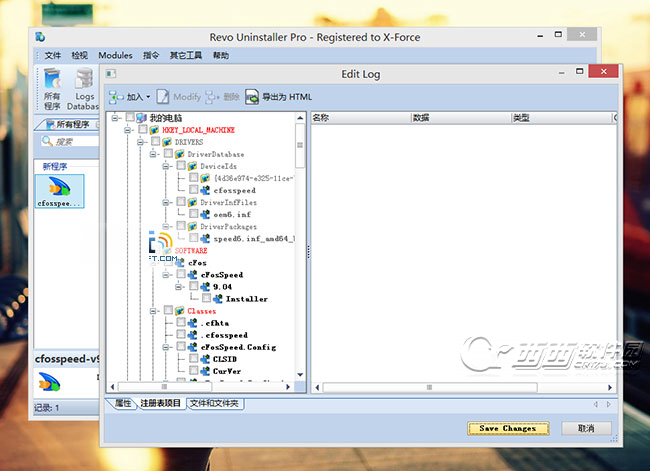Check the HKEY_LOCAL_MACHINE checkbox
The height and width of the screenshot is (471, 650).
(x=143, y=130)
